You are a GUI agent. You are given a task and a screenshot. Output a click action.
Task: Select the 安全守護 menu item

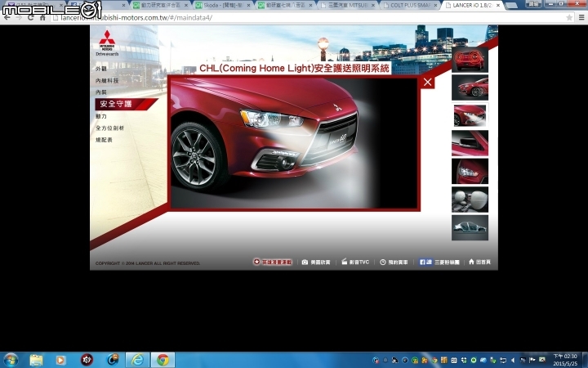tap(126, 104)
